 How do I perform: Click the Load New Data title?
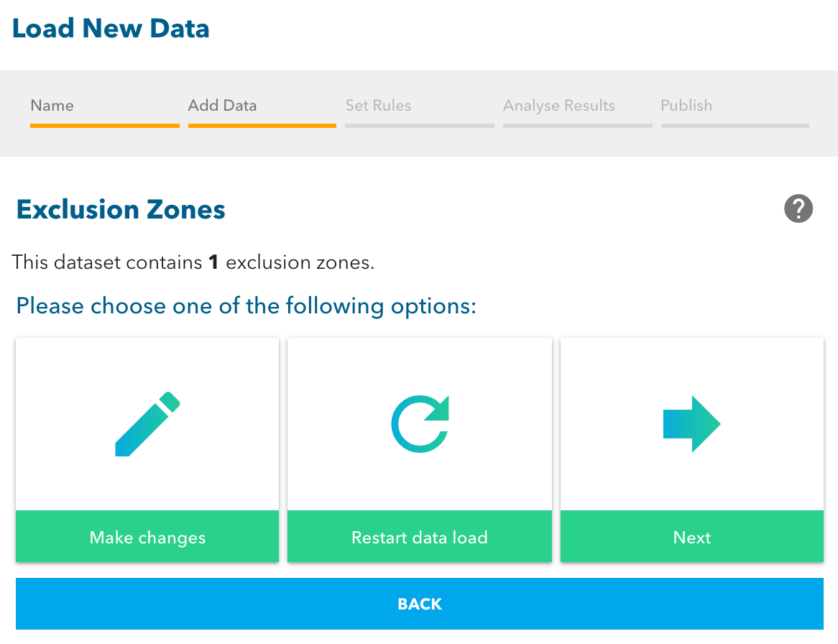coord(111,28)
